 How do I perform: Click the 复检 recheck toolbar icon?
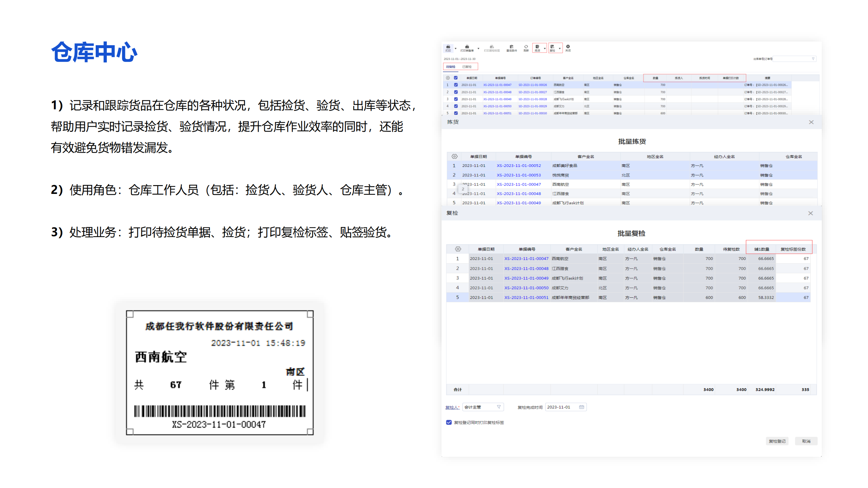(x=552, y=48)
